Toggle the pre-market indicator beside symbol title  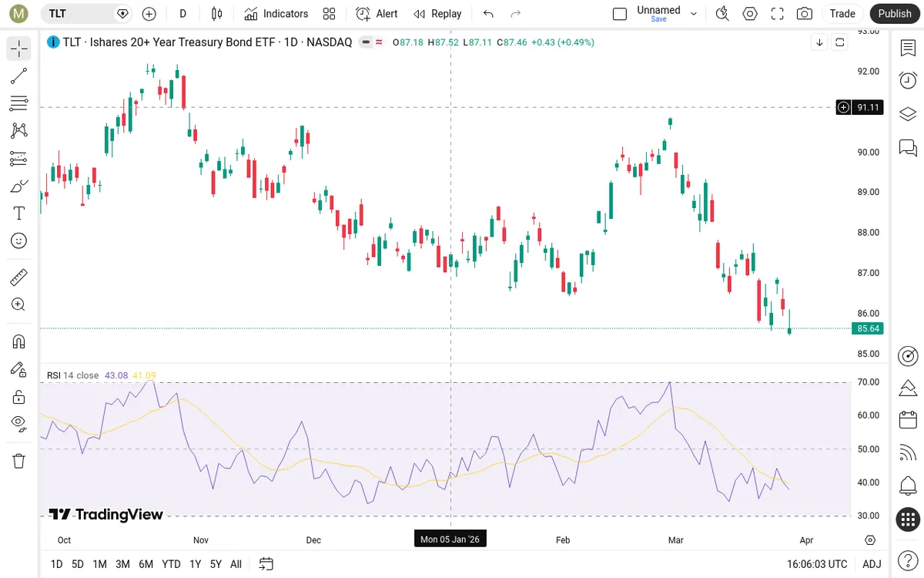pyautogui.click(x=366, y=42)
